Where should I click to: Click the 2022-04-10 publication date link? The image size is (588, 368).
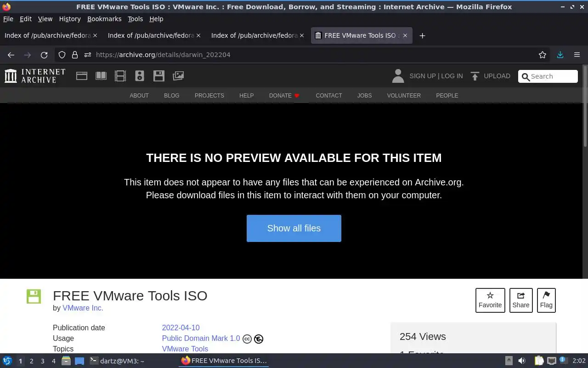click(181, 328)
